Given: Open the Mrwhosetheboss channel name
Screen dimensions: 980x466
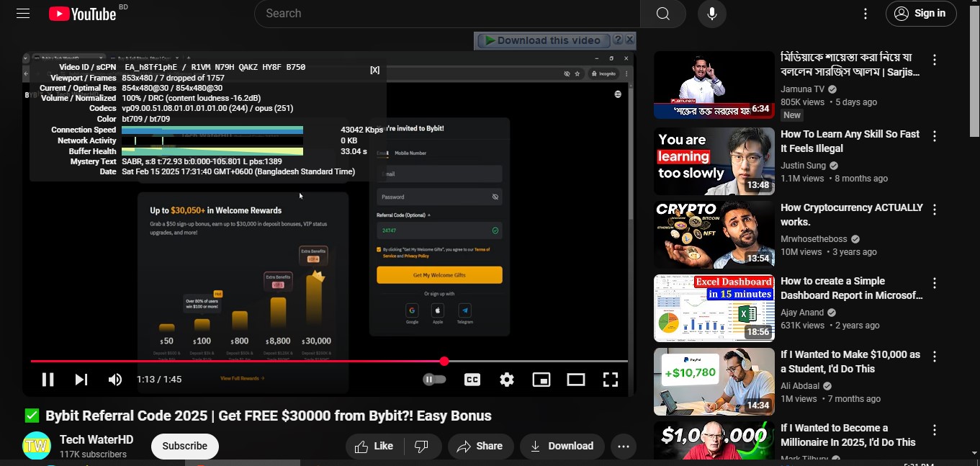Looking at the screenshot, I should [814, 239].
